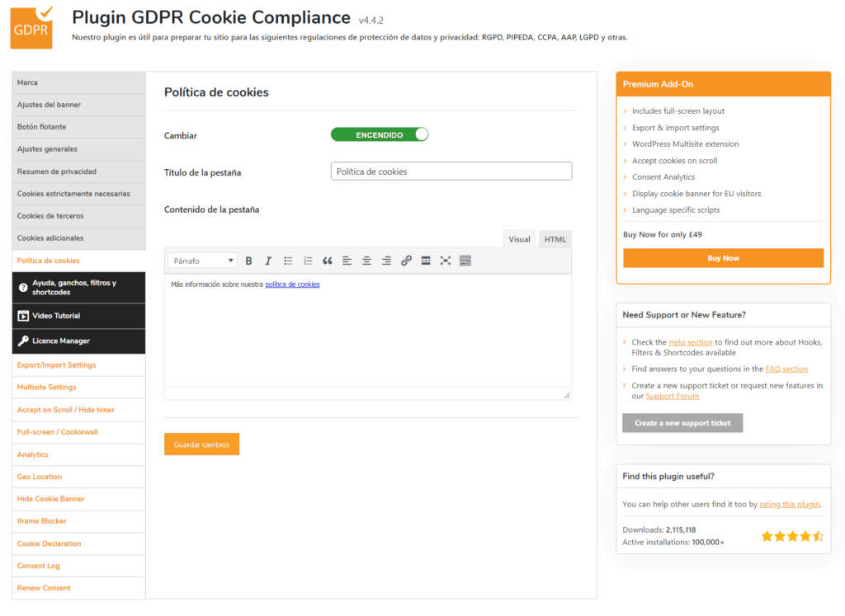Click the star rating for plugin

(x=791, y=536)
